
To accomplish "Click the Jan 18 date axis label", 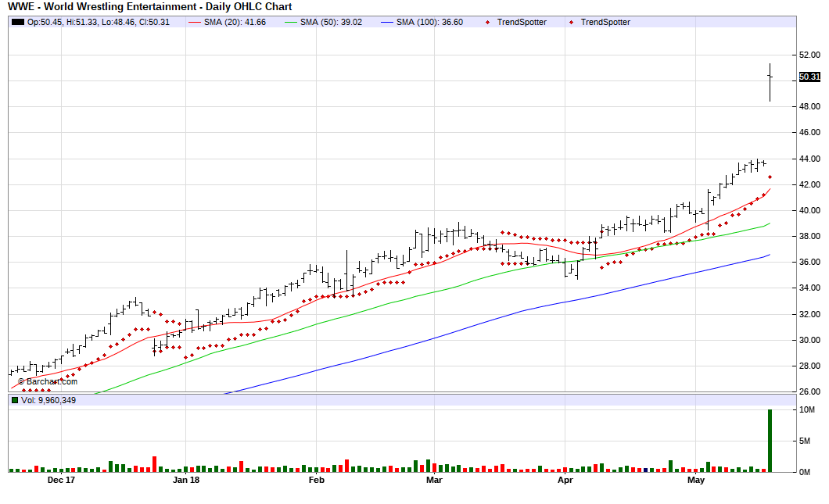I will click(x=186, y=481).
